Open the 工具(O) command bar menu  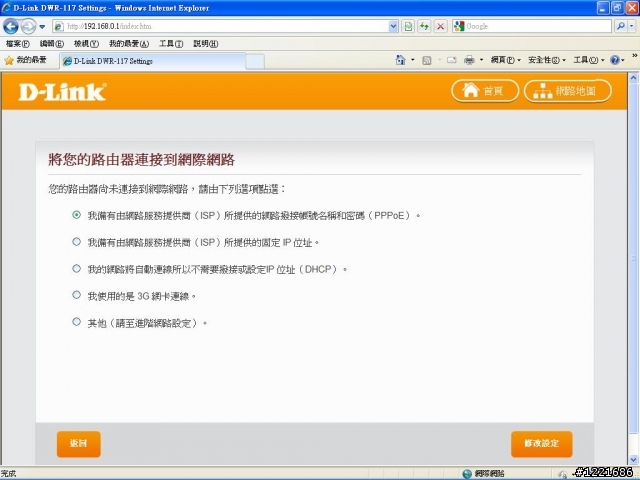pos(589,60)
